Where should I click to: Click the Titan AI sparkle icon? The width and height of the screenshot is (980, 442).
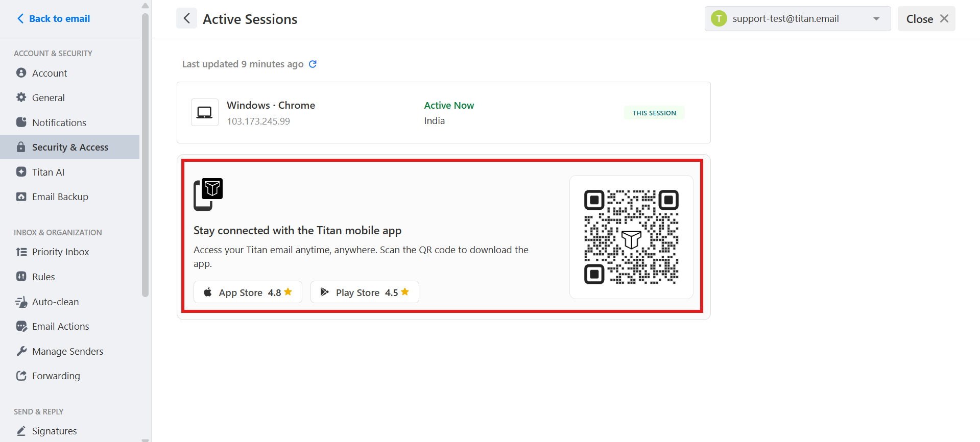click(21, 172)
